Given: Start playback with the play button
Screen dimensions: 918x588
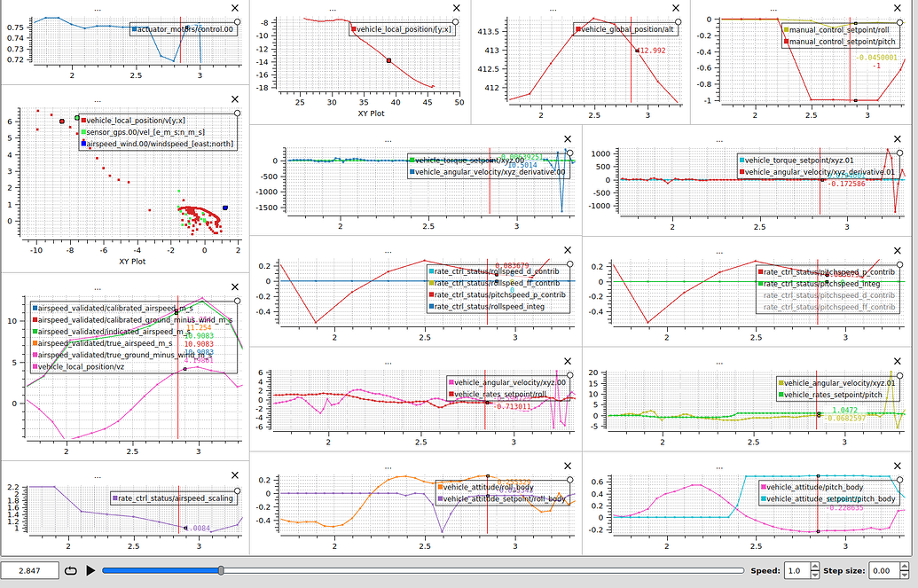Looking at the screenshot, I should [x=90, y=570].
